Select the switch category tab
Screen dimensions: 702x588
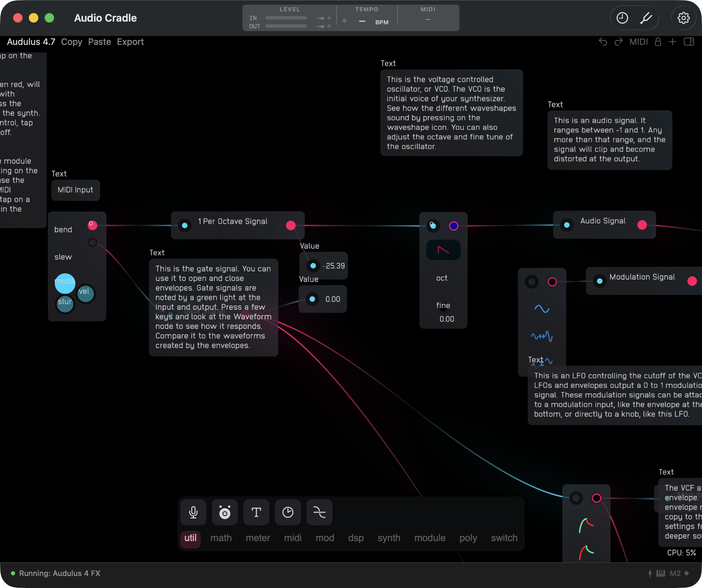[504, 538]
